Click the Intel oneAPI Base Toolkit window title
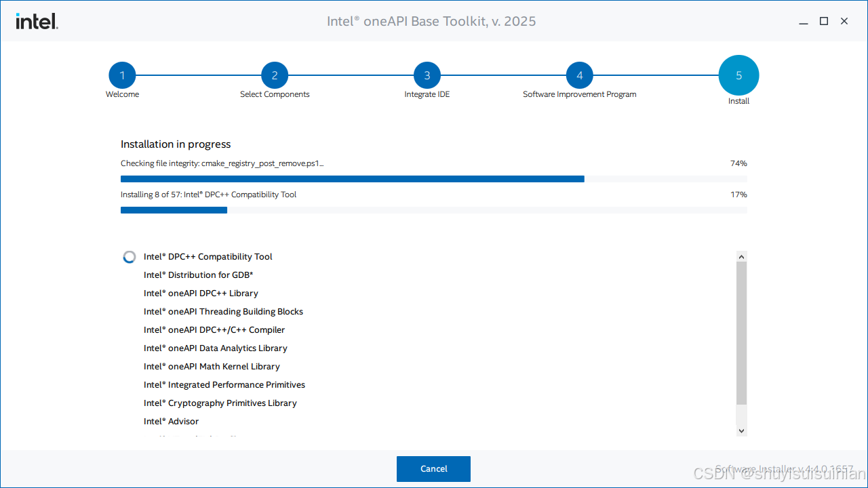Image resolution: width=868 pixels, height=488 pixels. coord(431,21)
